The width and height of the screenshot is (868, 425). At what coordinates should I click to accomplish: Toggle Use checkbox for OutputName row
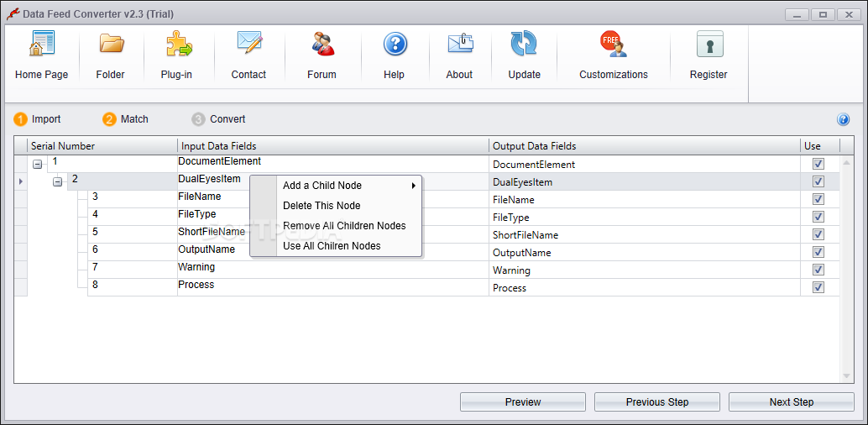point(818,252)
